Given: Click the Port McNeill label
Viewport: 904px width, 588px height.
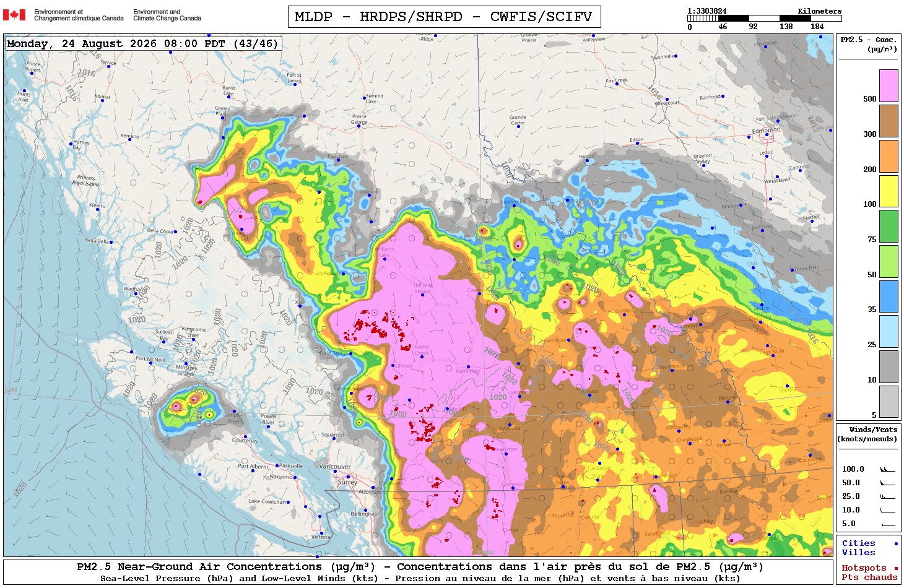Looking at the screenshot, I should [150, 359].
